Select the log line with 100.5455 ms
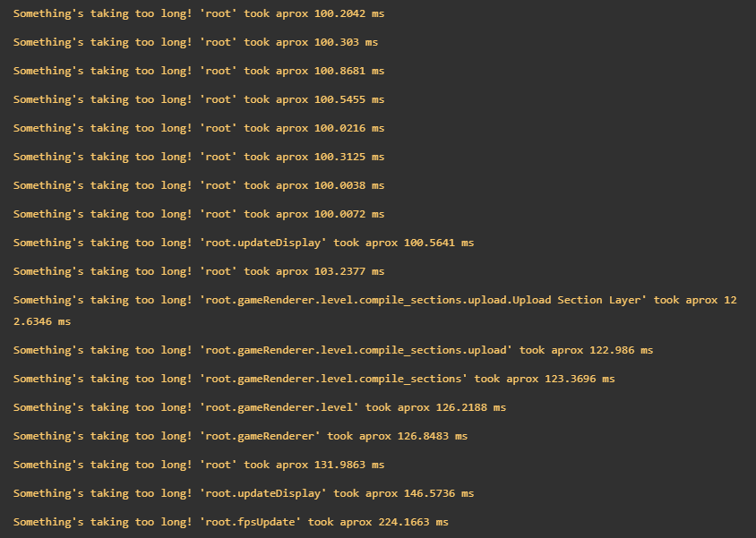Image resolution: width=756 pixels, height=538 pixels. 198,99
